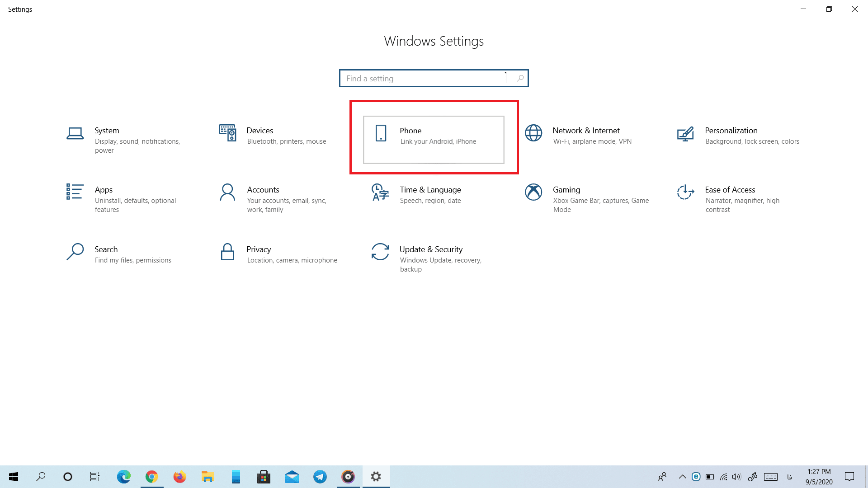Image resolution: width=868 pixels, height=488 pixels.
Task: Open the ESET tray icon
Action: point(696,477)
